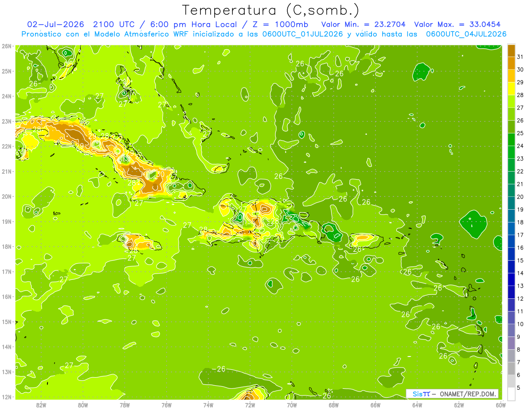Select the color bar segment between 26 and 27
The width and height of the screenshot is (532, 411).
click(x=511, y=114)
